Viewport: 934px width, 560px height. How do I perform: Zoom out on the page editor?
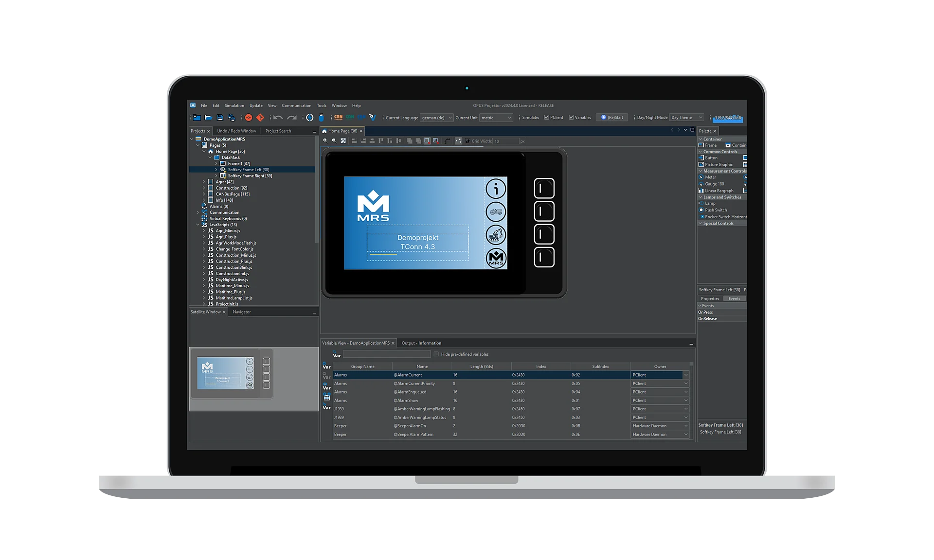334,140
